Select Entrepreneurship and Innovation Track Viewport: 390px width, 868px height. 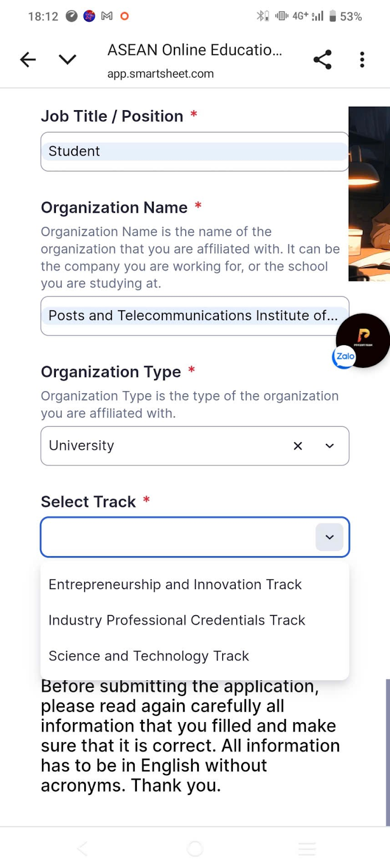click(175, 584)
